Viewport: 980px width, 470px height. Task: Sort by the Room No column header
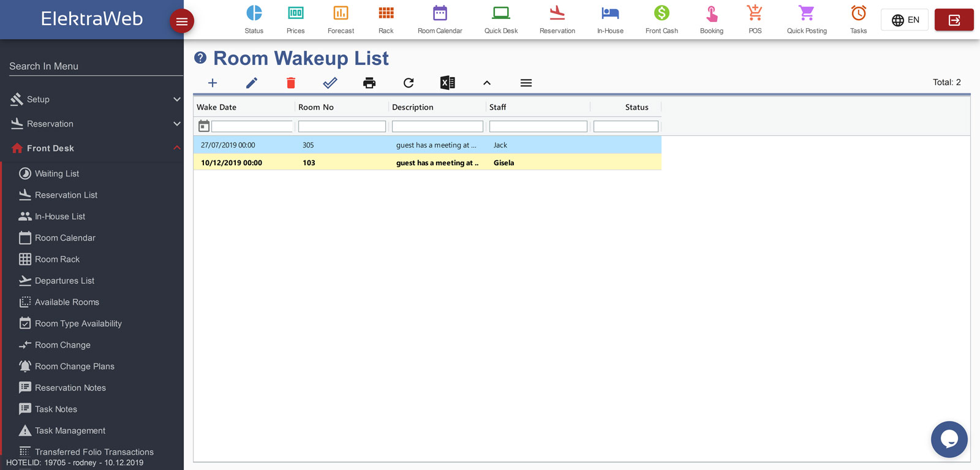(316, 107)
